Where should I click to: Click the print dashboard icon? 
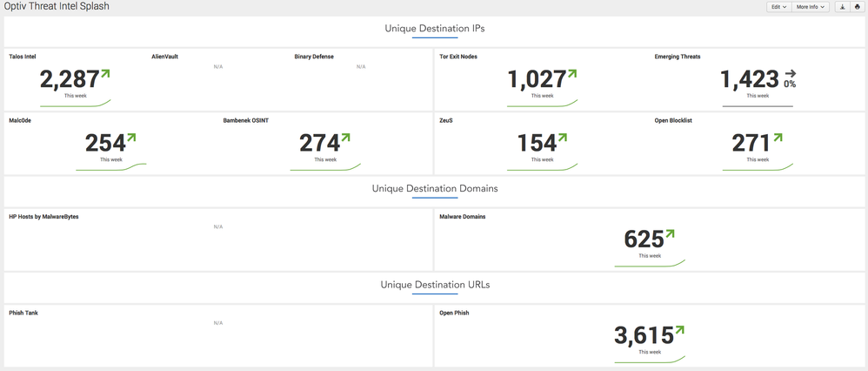pyautogui.click(x=857, y=7)
